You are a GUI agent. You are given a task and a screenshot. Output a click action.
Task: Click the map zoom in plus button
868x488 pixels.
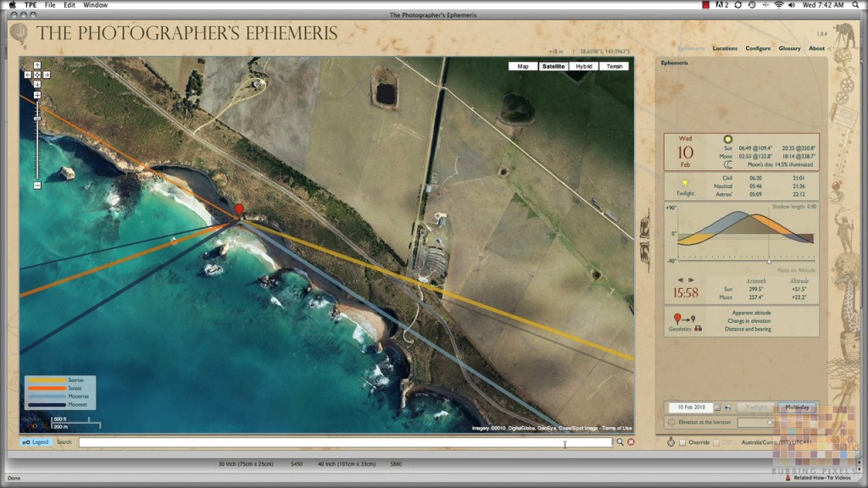point(37,96)
